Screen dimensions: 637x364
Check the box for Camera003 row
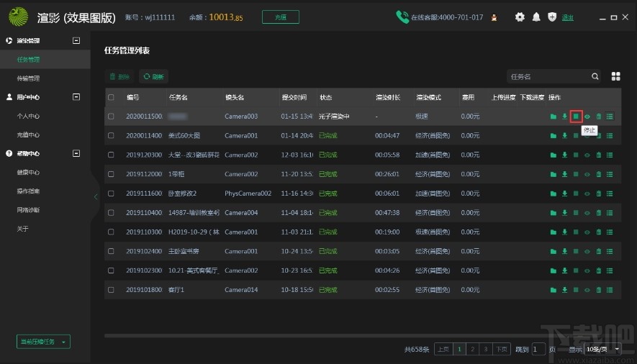[x=111, y=117]
